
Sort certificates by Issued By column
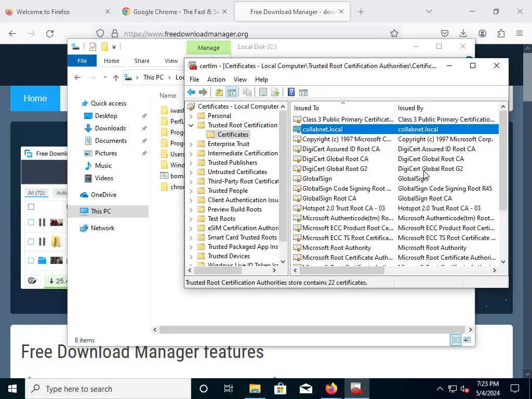pyautogui.click(x=446, y=108)
